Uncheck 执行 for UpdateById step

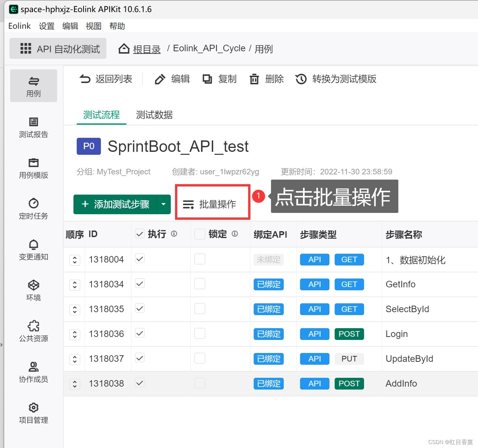pyautogui.click(x=140, y=358)
